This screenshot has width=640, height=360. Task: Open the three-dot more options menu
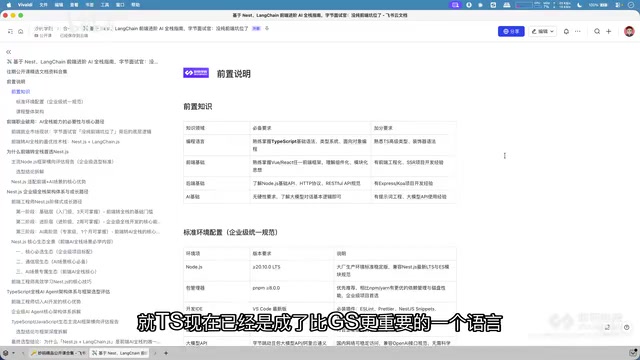(578, 31)
